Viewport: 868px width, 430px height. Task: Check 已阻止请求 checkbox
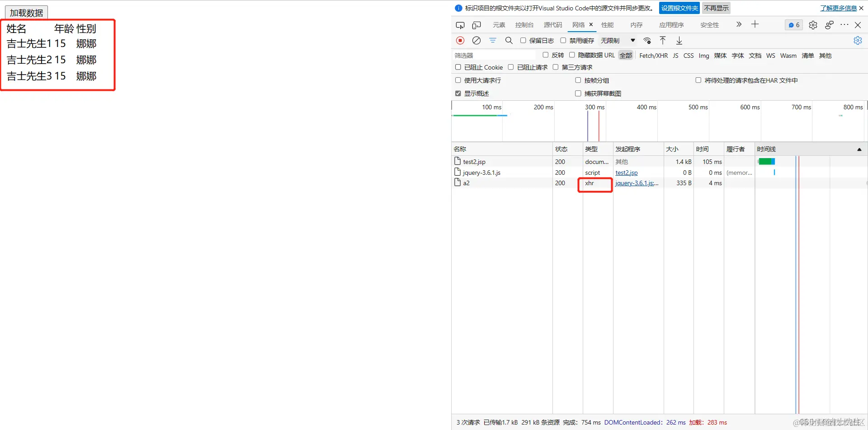pos(511,67)
